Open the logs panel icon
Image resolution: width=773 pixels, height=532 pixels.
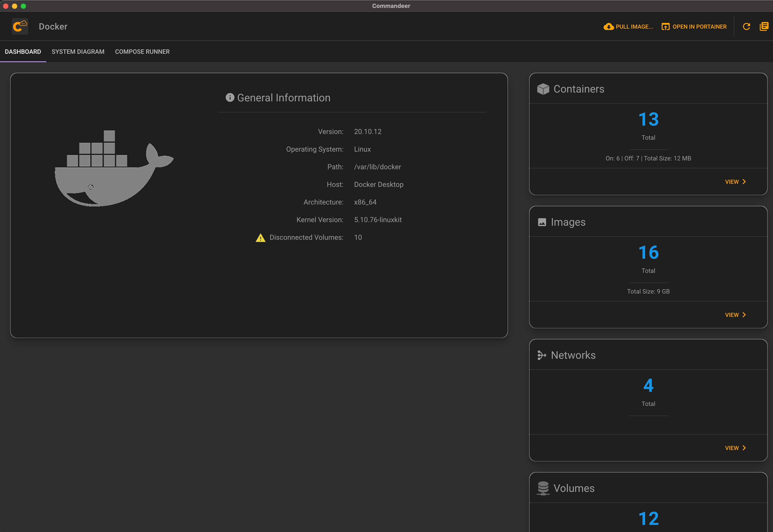[x=764, y=27]
